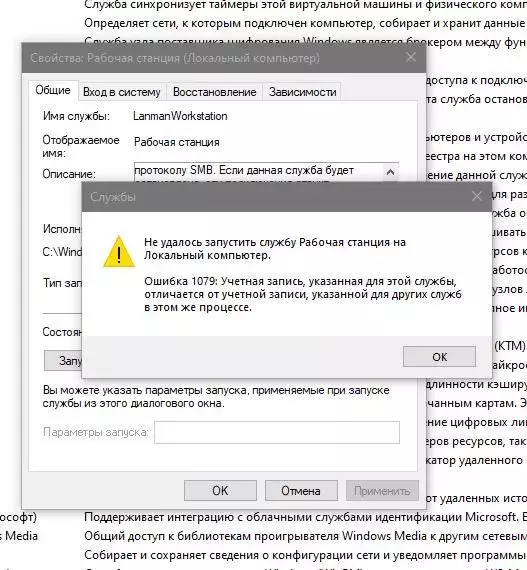Image resolution: width=527 pixels, height=570 pixels.
Task: Click the Применить button
Action: [x=382, y=490]
